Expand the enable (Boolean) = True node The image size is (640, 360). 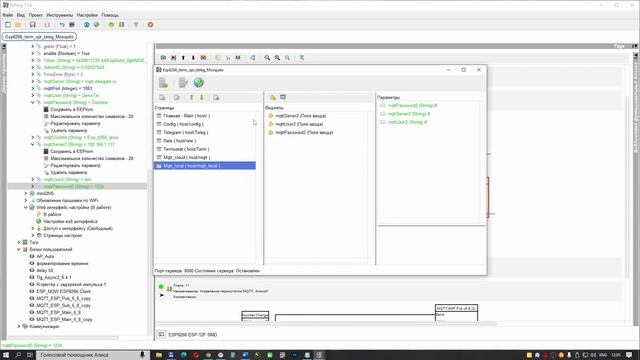(33, 53)
